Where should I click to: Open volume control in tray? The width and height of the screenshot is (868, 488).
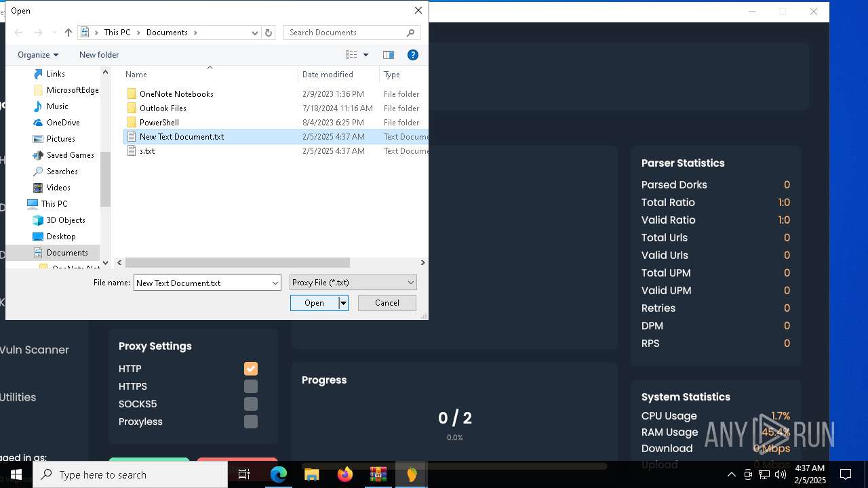point(781,474)
